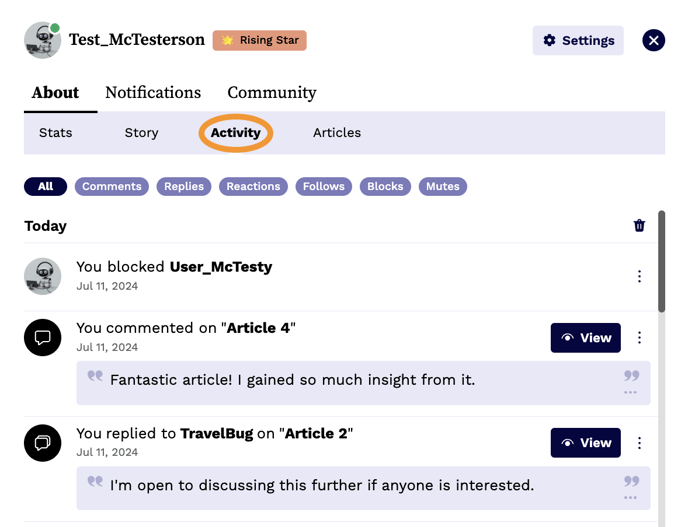The height and width of the screenshot is (527, 688).
Task: Switch to the Notifications tab
Action: pyautogui.click(x=153, y=93)
